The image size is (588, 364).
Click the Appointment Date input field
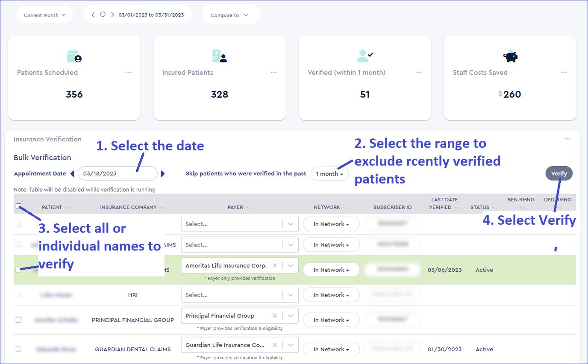[118, 173]
